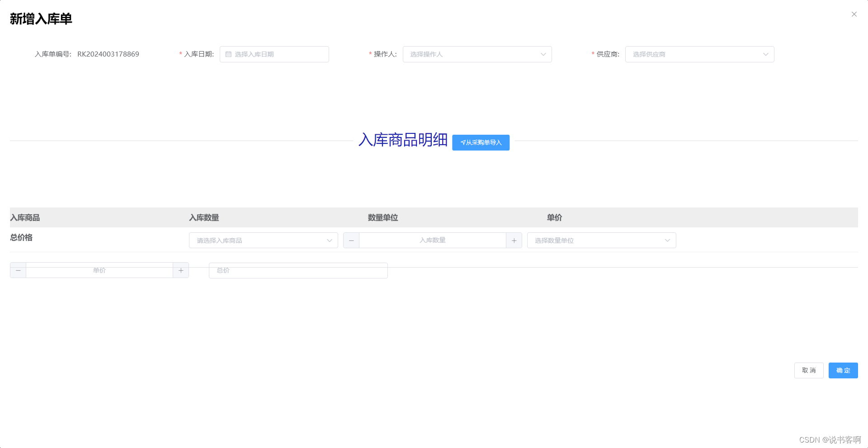
Task: Click the 入库商品 column header
Action: [x=25, y=218]
